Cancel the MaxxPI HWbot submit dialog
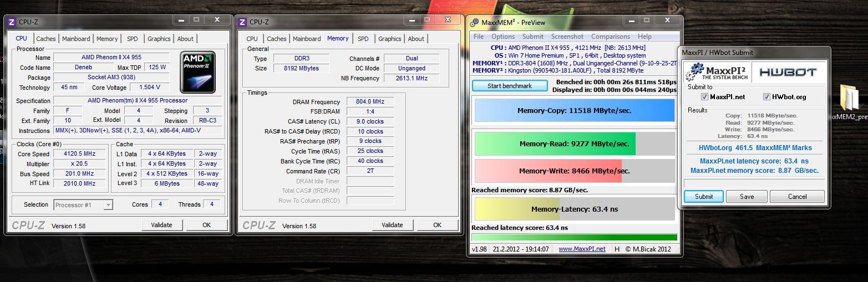 click(798, 197)
